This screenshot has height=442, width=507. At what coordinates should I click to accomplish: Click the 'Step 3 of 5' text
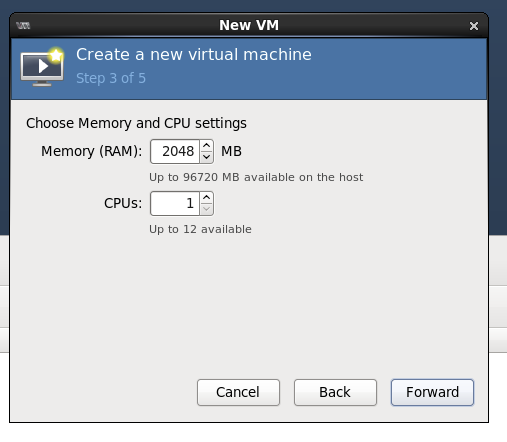pos(111,78)
